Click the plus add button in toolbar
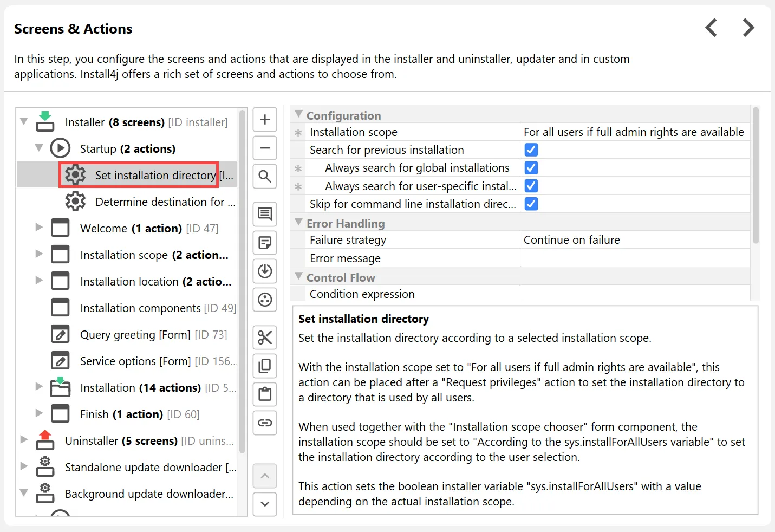The width and height of the screenshot is (775, 532). click(265, 120)
